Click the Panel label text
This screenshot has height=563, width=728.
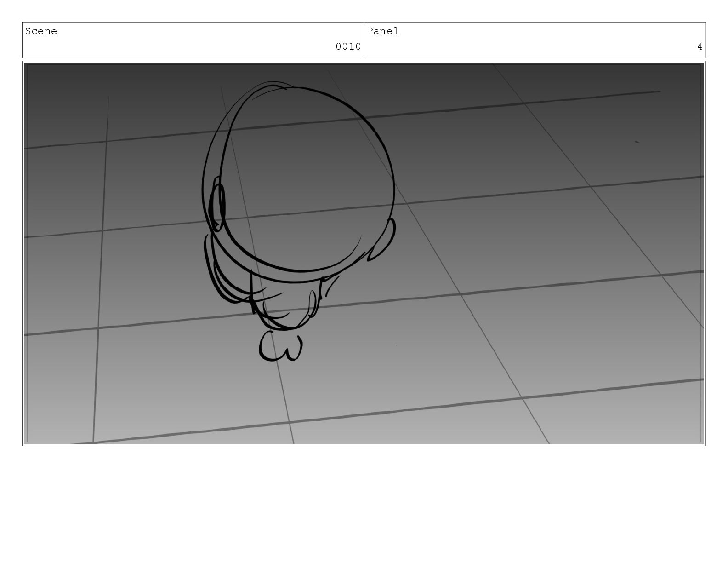click(383, 31)
